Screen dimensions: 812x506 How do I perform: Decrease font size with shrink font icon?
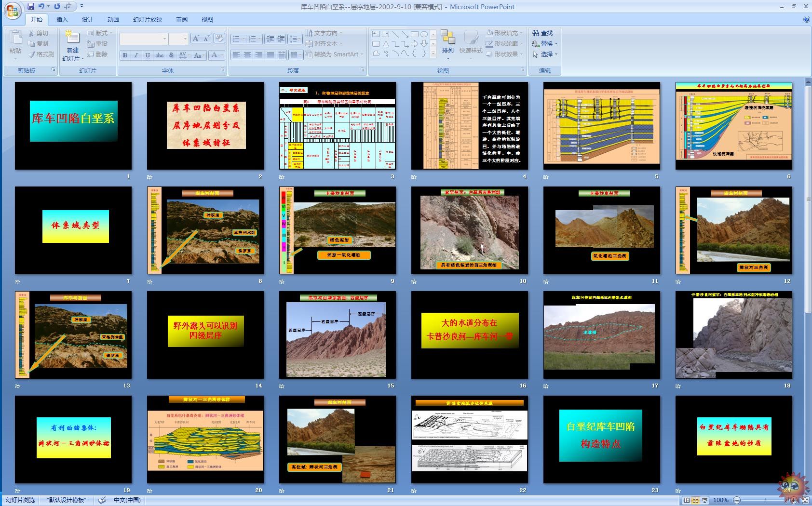click(x=206, y=39)
